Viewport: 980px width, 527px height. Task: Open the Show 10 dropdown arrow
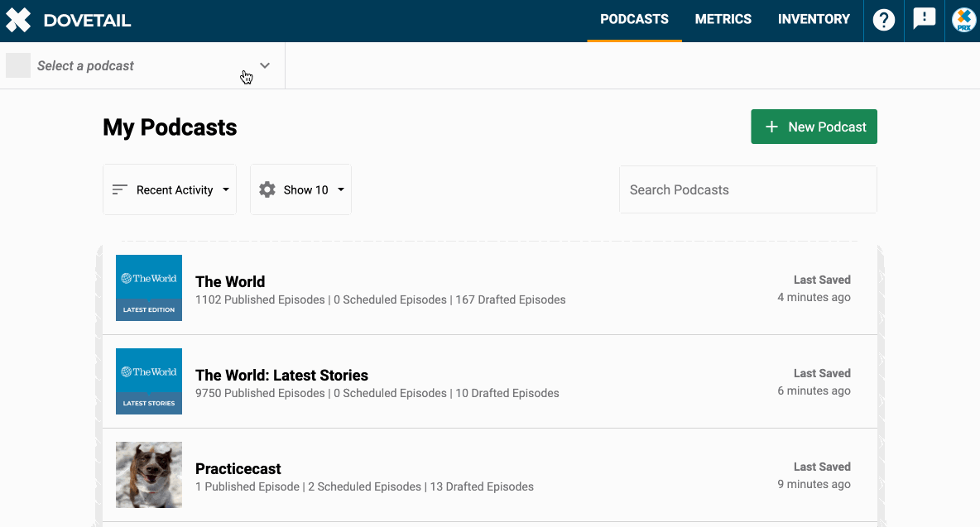[x=341, y=189]
